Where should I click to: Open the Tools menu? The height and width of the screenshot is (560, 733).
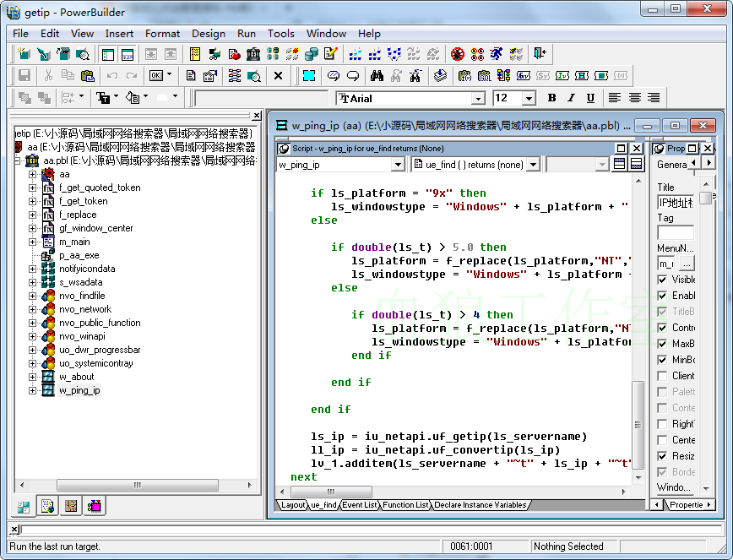coord(280,34)
